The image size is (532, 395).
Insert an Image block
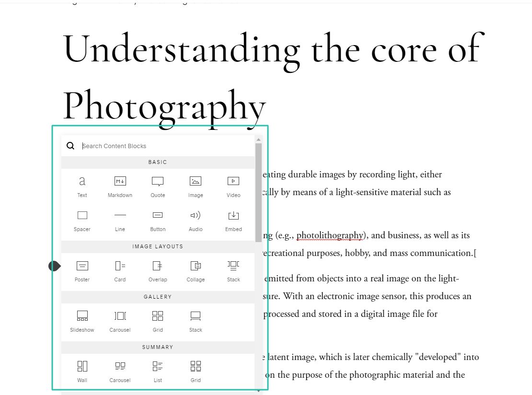tap(196, 186)
